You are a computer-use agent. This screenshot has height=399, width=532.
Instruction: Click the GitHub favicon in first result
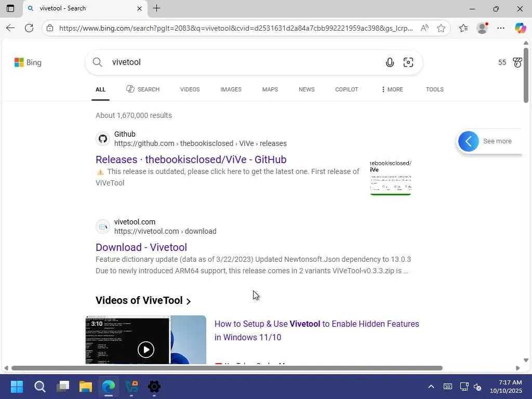103,139
